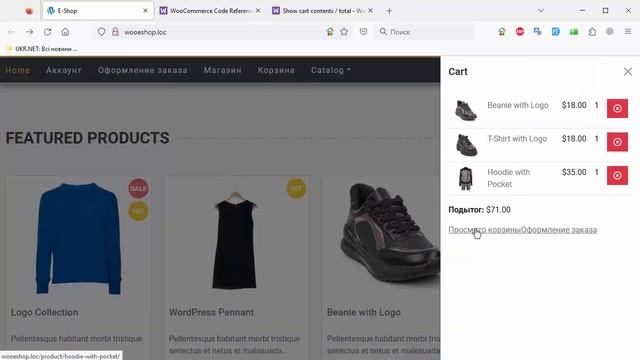640x360 pixels.
Task: Open Beanie with Logo in the cart list
Action: coord(518,105)
